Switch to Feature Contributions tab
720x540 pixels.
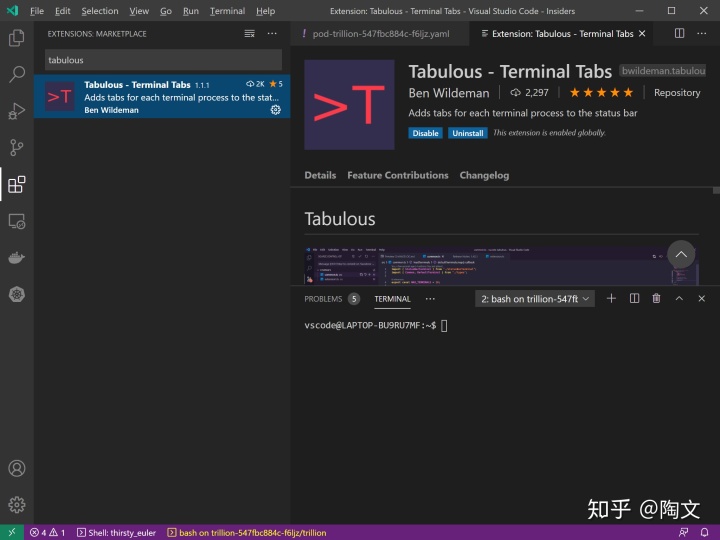tap(398, 175)
